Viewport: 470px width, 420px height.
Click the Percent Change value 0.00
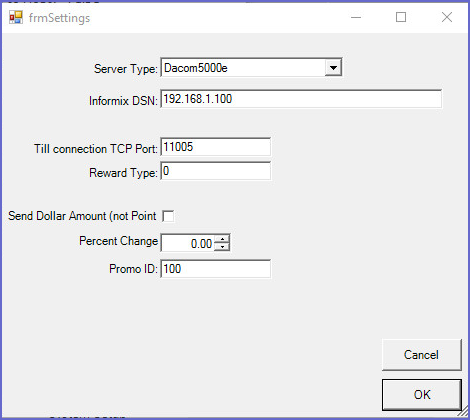click(x=201, y=244)
